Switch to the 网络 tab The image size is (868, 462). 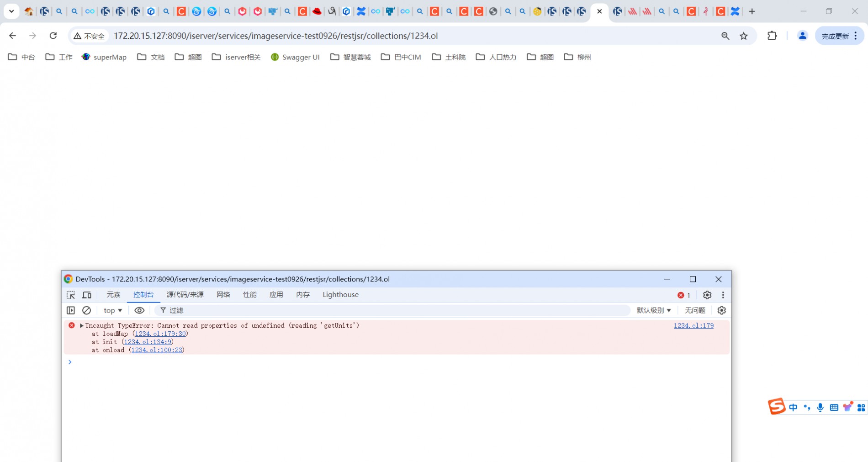(223, 295)
